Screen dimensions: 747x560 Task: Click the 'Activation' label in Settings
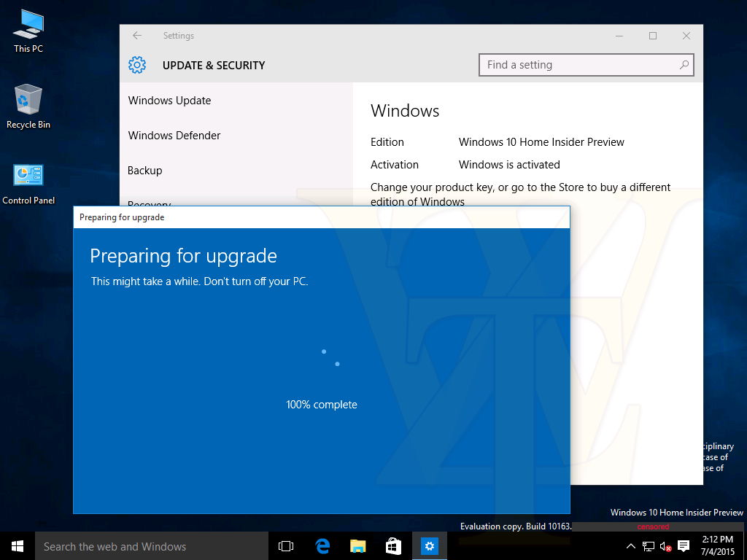pyautogui.click(x=395, y=165)
